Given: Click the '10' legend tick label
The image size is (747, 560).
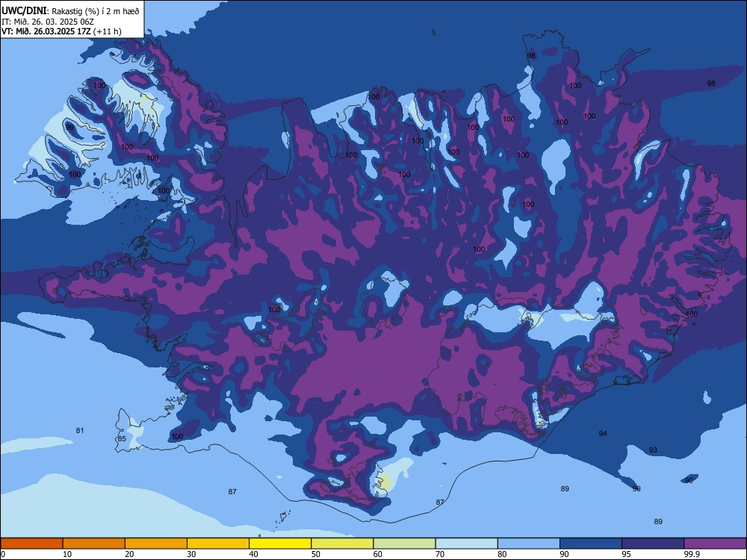Looking at the screenshot, I should pyautogui.click(x=67, y=554).
